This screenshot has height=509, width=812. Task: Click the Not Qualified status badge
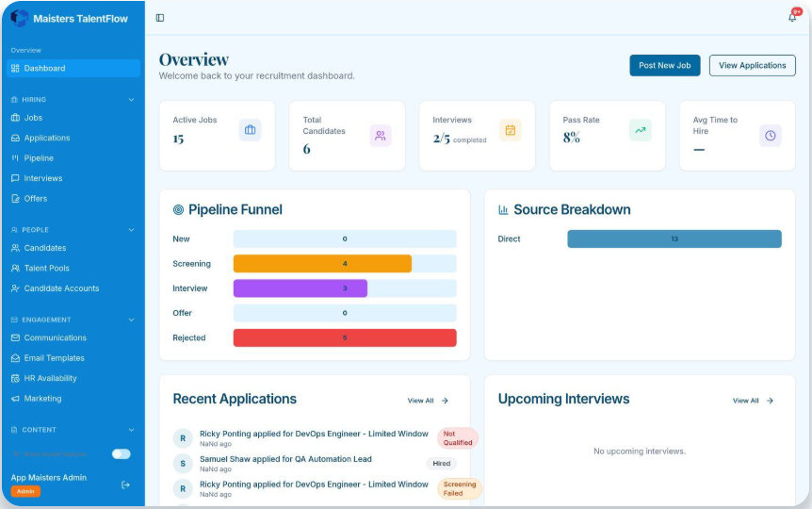[458, 438]
